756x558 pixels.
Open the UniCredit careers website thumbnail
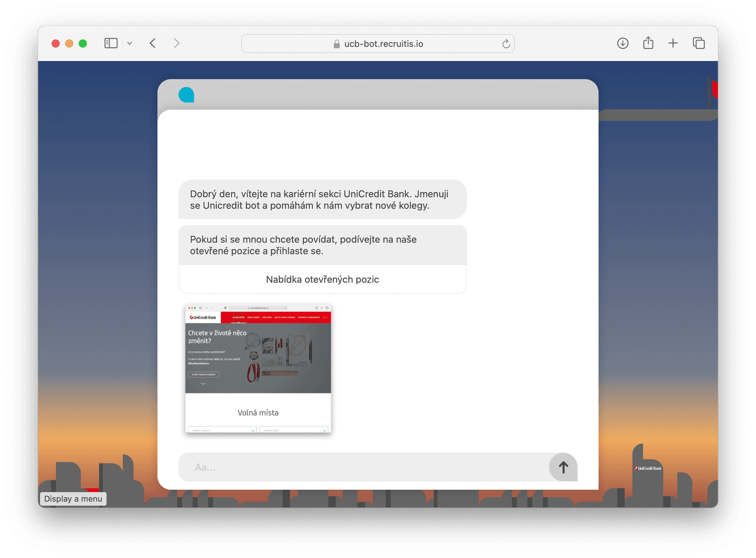[x=258, y=368]
